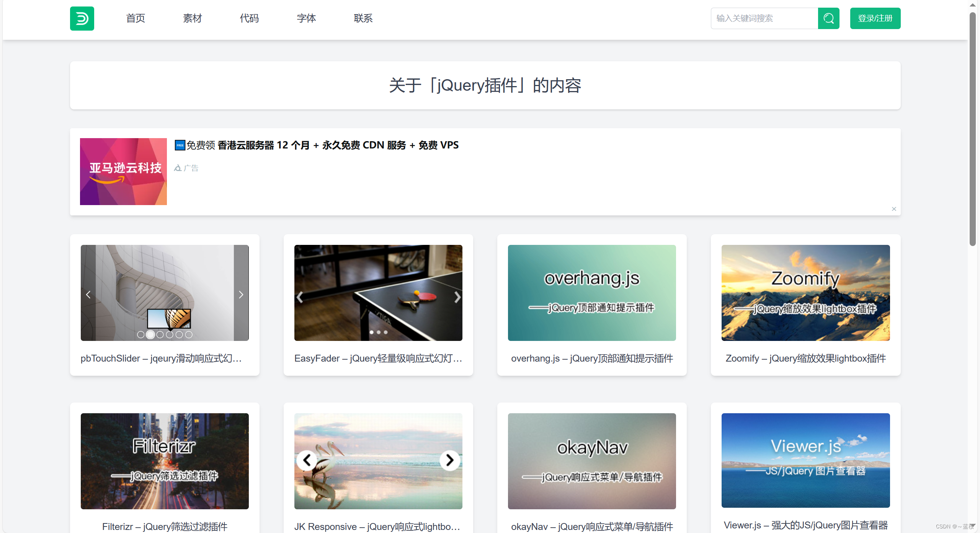Click the 广告 ad label text

[191, 168]
